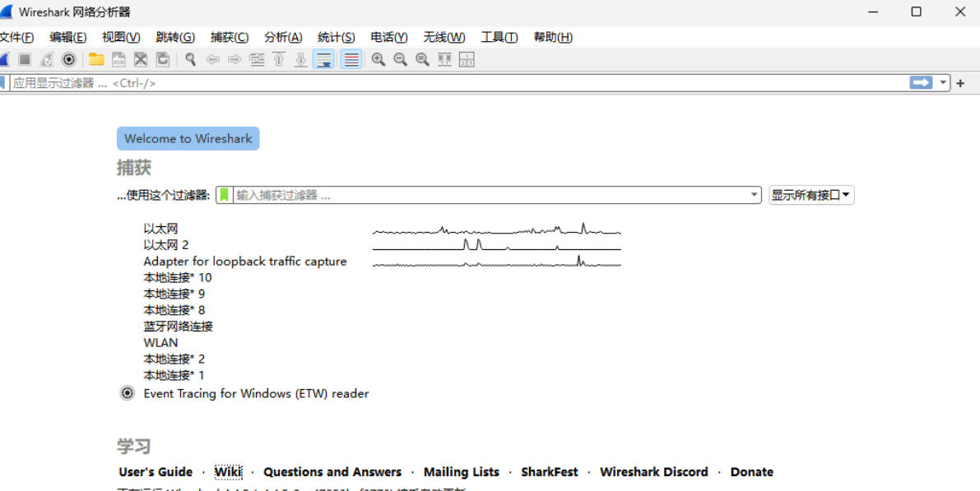Go to a specific packet

[257, 59]
